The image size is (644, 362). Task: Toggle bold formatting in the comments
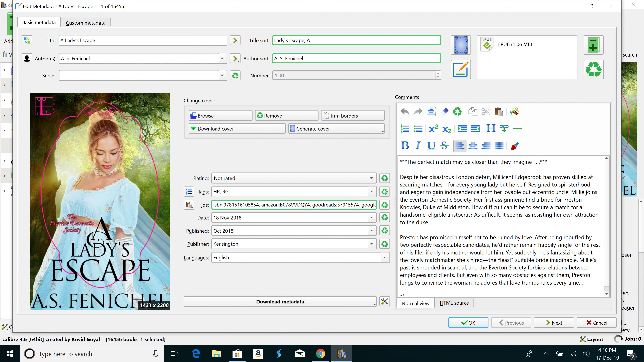point(405,145)
